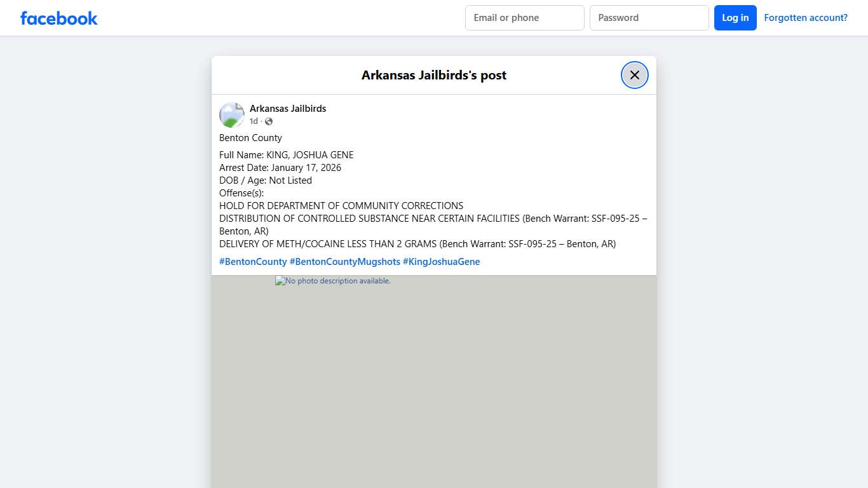Select the Benton County text line
This screenshot has height=488, width=868.
250,137
